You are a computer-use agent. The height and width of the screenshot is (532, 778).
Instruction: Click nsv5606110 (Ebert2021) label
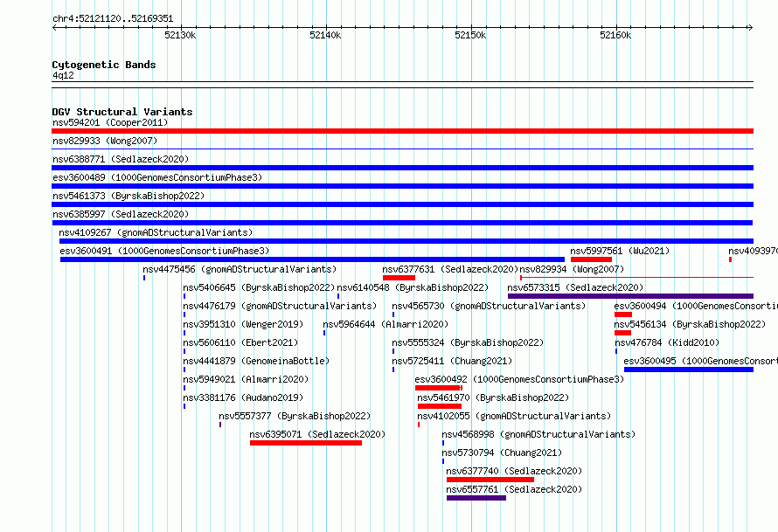[x=240, y=342]
